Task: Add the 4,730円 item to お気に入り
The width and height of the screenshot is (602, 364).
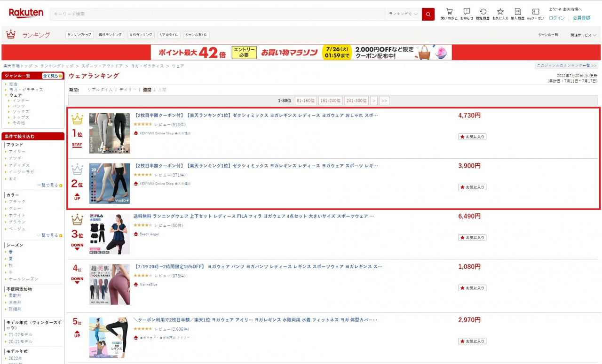Action: [472, 137]
